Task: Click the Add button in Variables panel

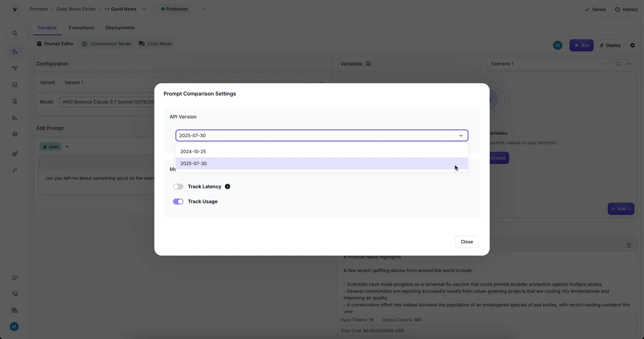Action: (621, 209)
